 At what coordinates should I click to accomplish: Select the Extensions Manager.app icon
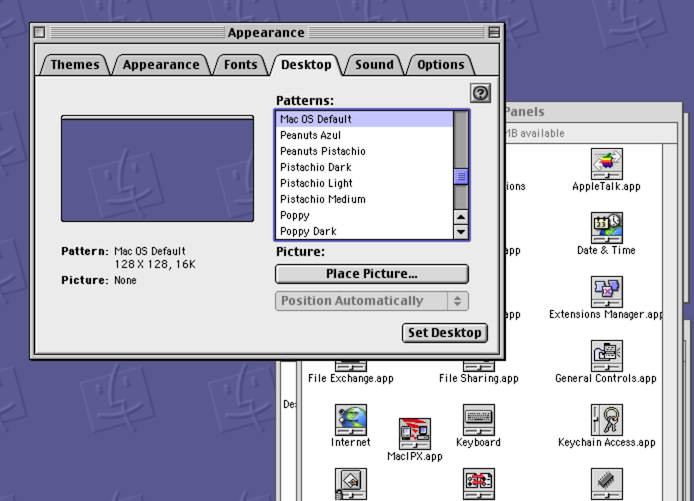[606, 292]
